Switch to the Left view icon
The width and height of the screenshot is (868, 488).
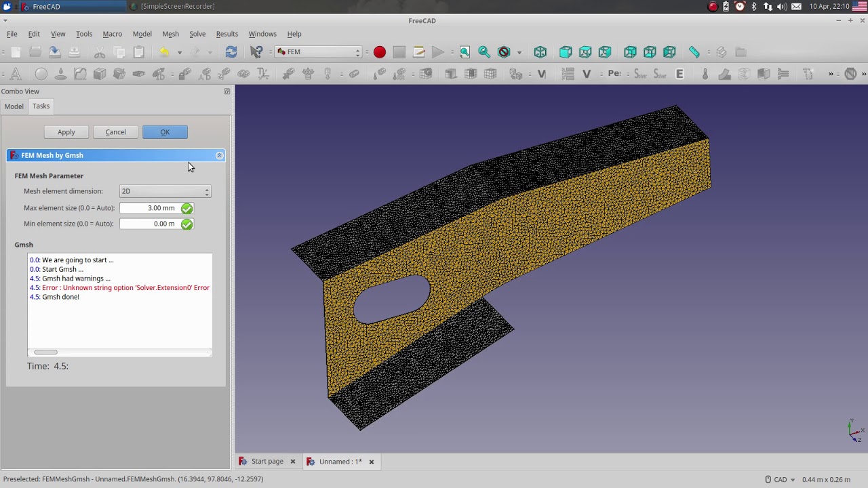(x=669, y=52)
